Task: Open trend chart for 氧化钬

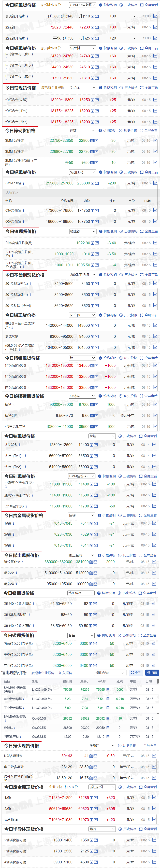Action: 154,573
